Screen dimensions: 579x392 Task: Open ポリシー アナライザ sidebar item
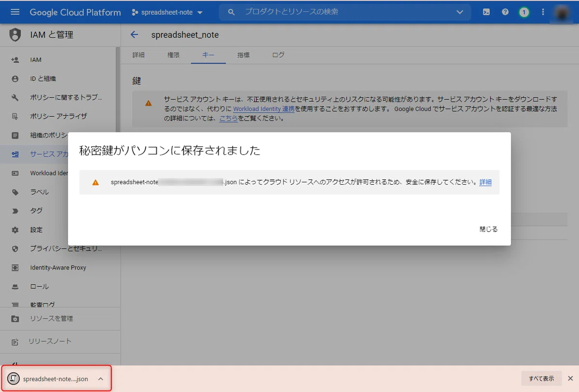(58, 116)
